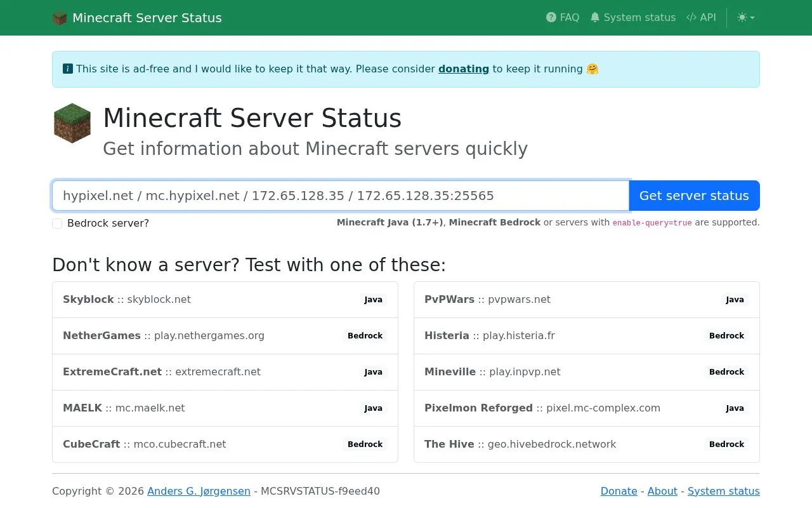Viewport: 812px width, 508px height.
Task: Open Anders G. Jørgensen author link
Action: point(199,491)
